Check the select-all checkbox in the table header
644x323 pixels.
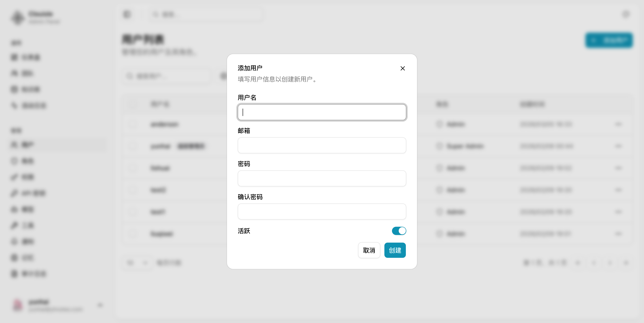133,104
